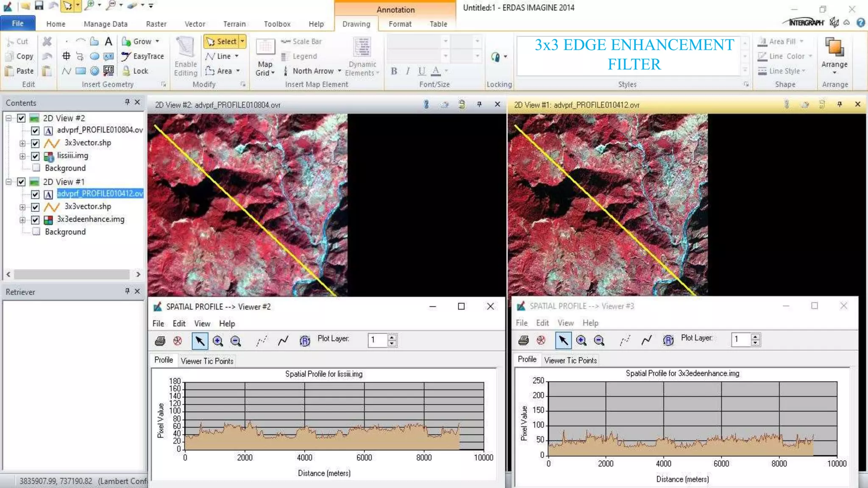Select the arrow pointer tool in Viewer #2 profile
The width and height of the screenshot is (868, 488).
click(200, 341)
